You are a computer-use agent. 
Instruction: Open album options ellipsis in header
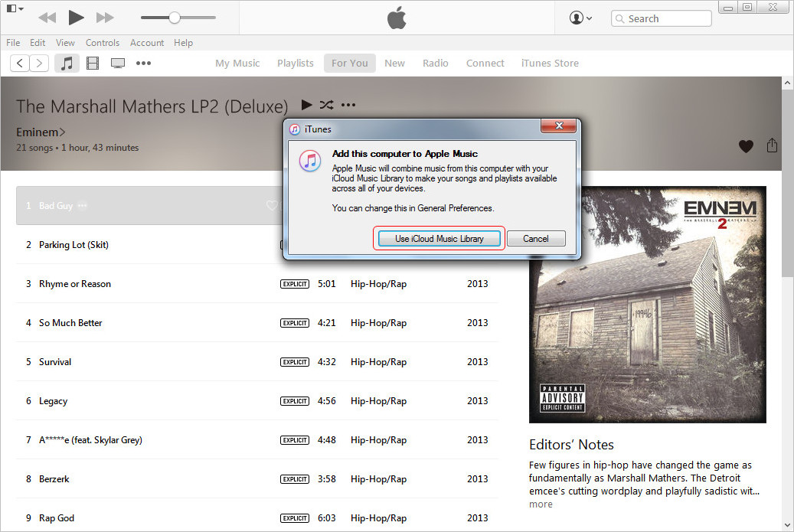348,106
